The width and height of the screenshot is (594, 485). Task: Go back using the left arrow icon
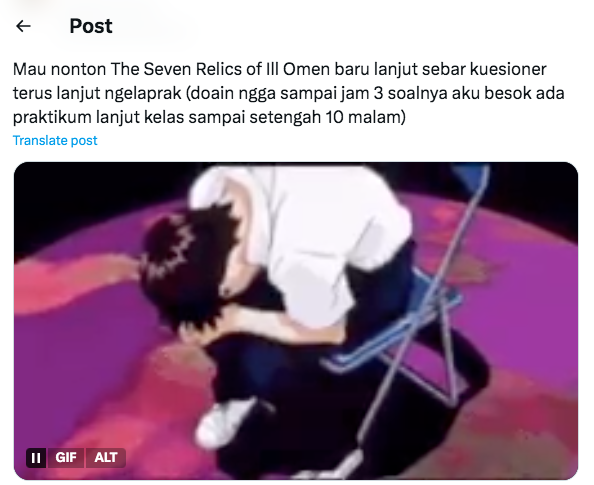point(23,26)
